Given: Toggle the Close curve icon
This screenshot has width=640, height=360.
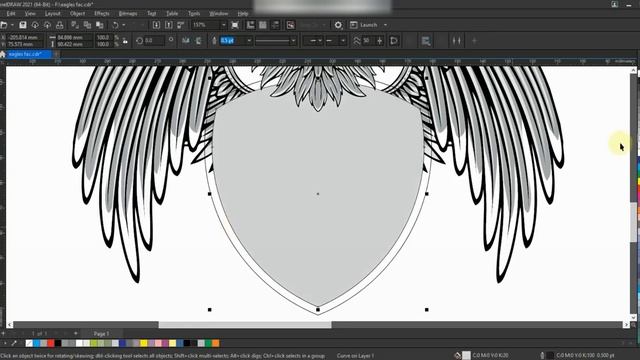Looking at the screenshot, I should point(394,41).
